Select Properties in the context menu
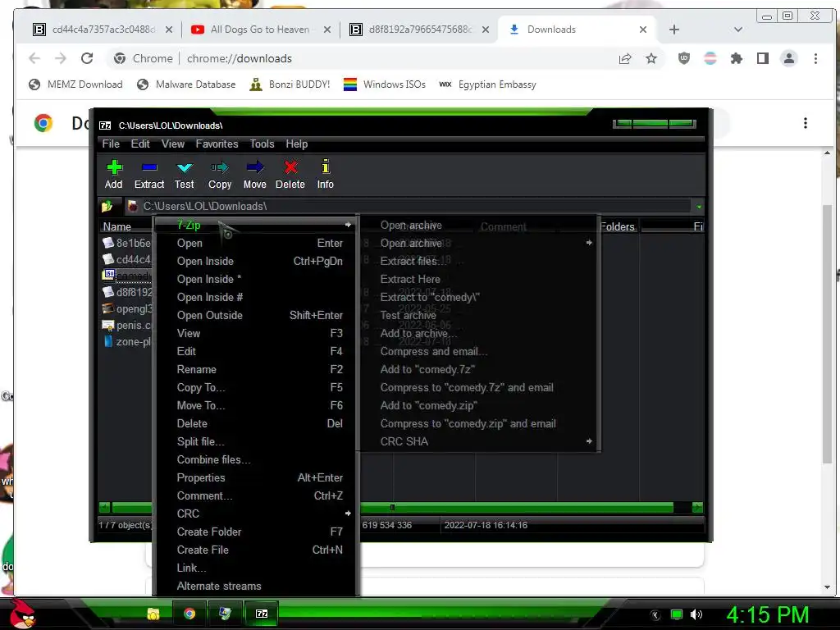The height and width of the screenshot is (630, 840). click(x=201, y=477)
